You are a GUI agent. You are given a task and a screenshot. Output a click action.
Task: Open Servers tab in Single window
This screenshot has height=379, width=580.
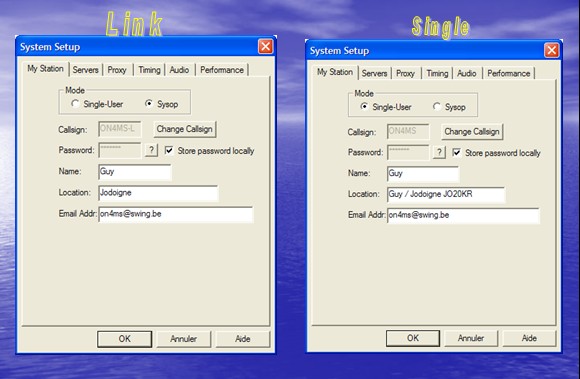pos(374,73)
